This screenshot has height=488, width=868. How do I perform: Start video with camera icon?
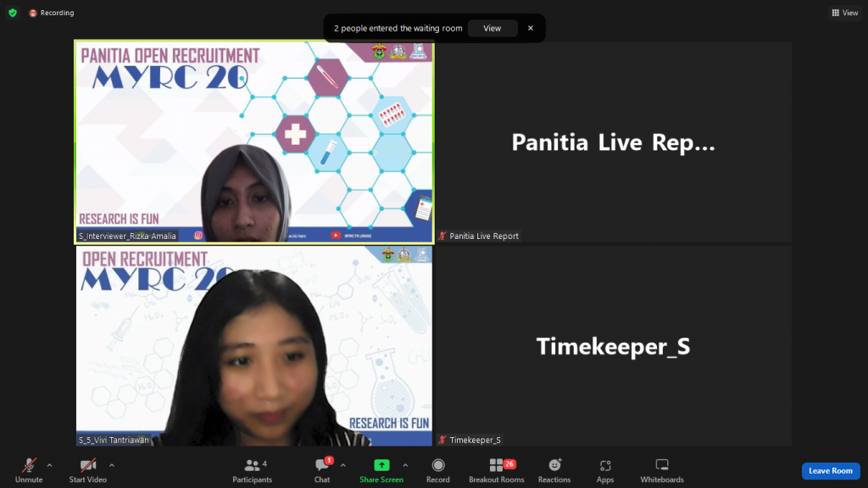88,471
